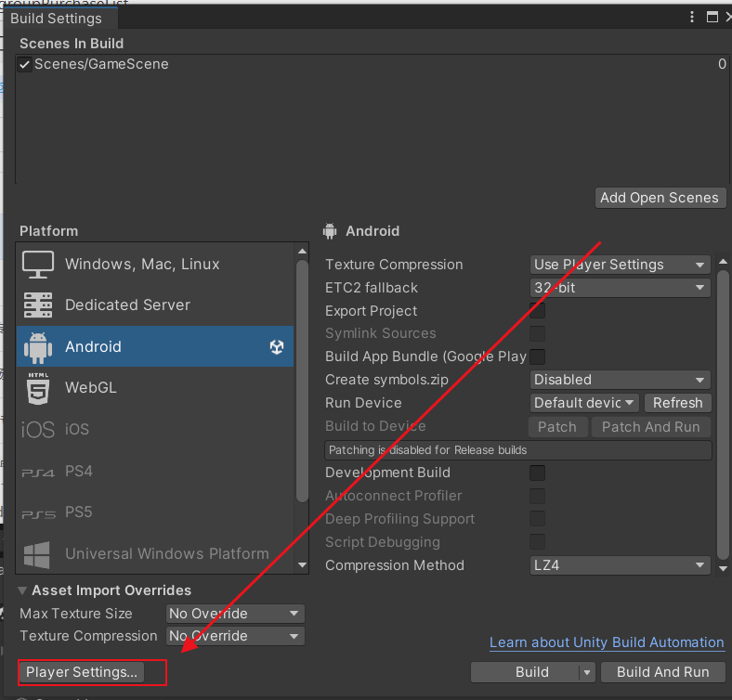
Task: Enable the Export Project checkbox
Action: pos(537,311)
